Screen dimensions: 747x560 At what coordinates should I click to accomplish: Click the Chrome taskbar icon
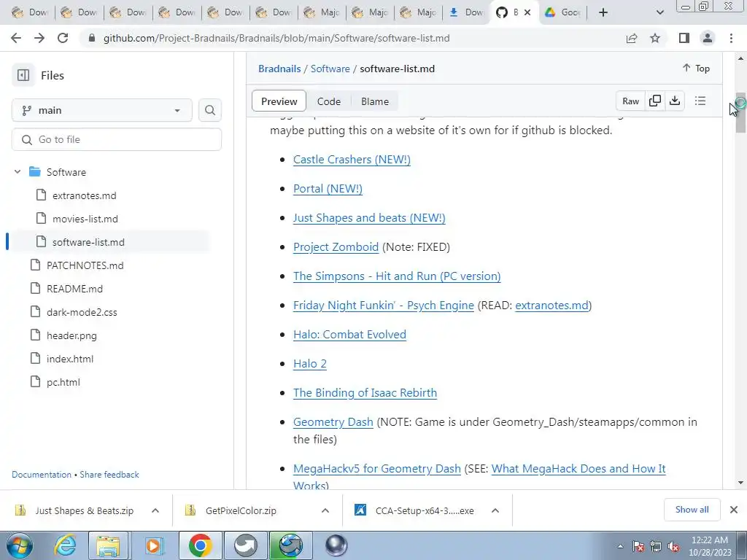tap(200, 545)
